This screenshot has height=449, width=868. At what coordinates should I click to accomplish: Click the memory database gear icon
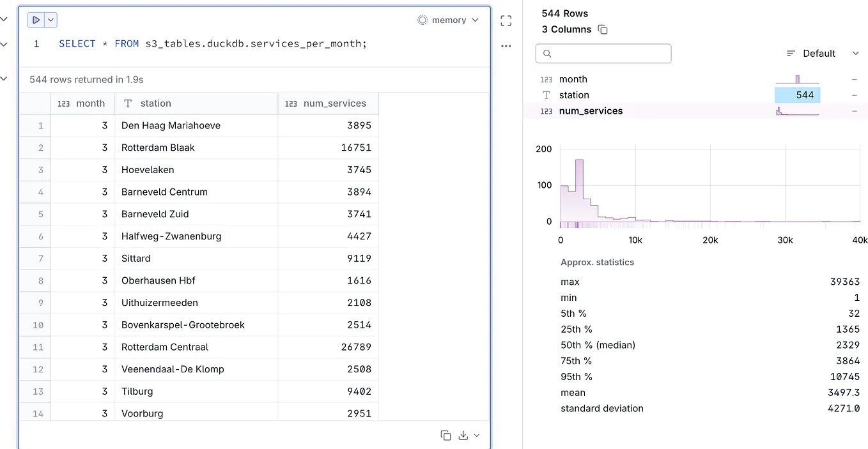click(421, 20)
